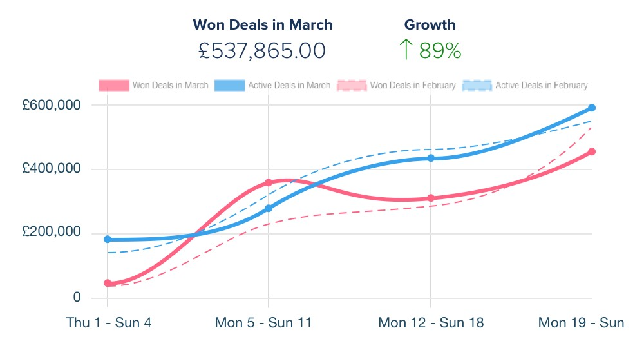
Task: Click the £400,000 y-axis label
Action: (52, 168)
